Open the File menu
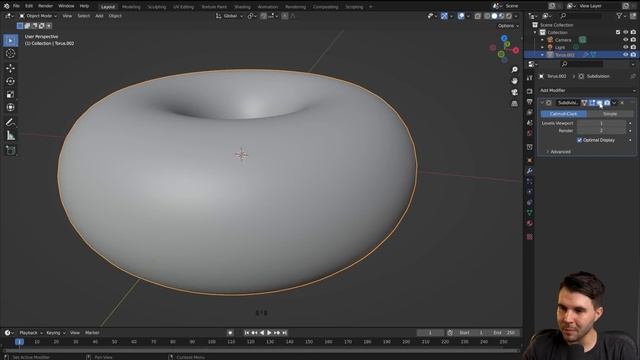The height and width of the screenshot is (360, 640). coord(16,6)
